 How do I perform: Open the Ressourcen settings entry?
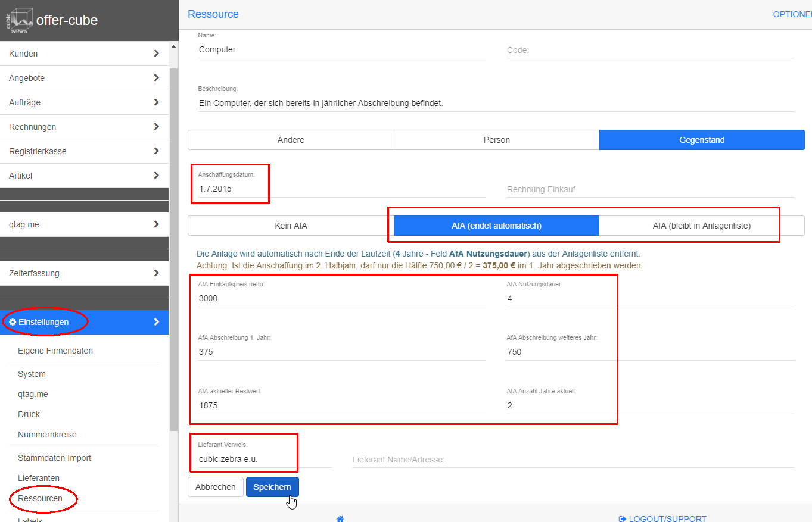pos(40,498)
